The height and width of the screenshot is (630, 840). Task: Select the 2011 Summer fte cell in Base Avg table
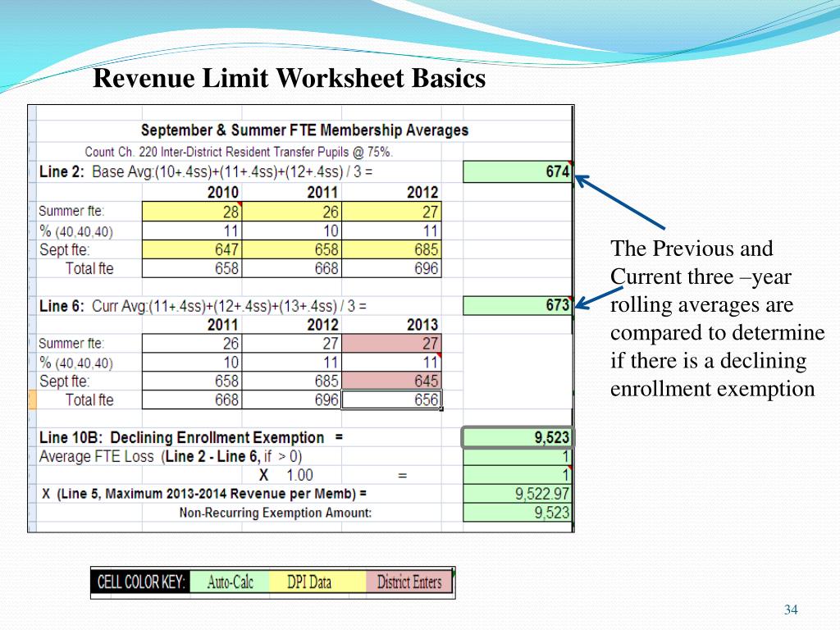[292, 211]
